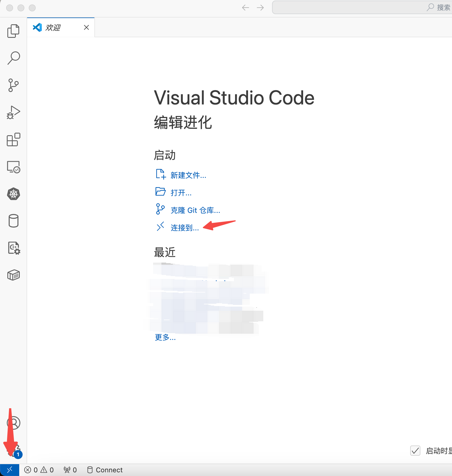Select the Search icon in activity bar

[13, 57]
